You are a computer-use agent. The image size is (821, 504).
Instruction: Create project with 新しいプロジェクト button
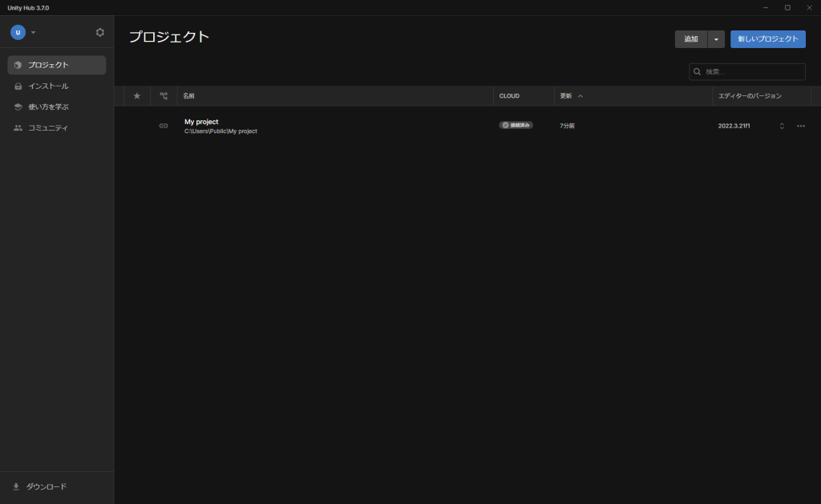click(x=767, y=39)
